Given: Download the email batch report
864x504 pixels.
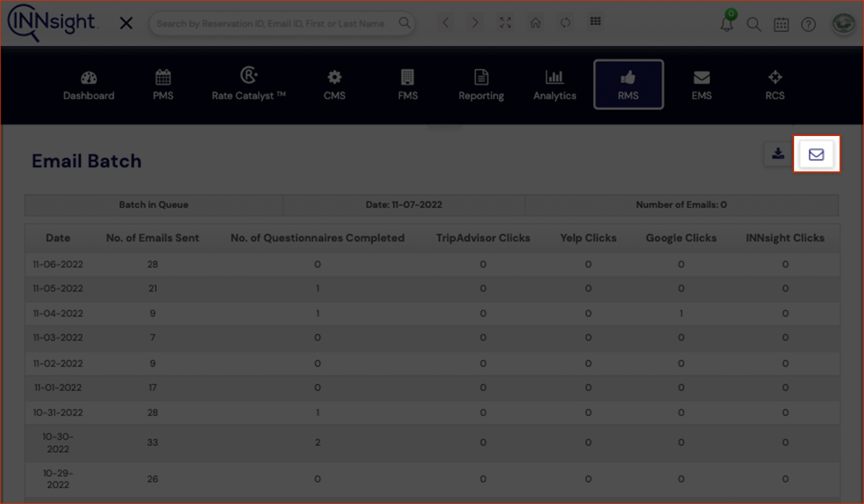Looking at the screenshot, I should (778, 154).
